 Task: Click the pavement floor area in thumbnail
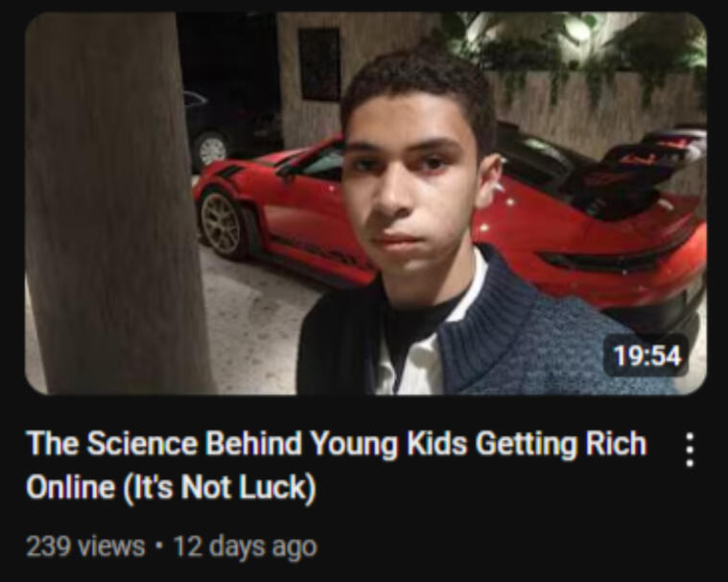[260, 325]
